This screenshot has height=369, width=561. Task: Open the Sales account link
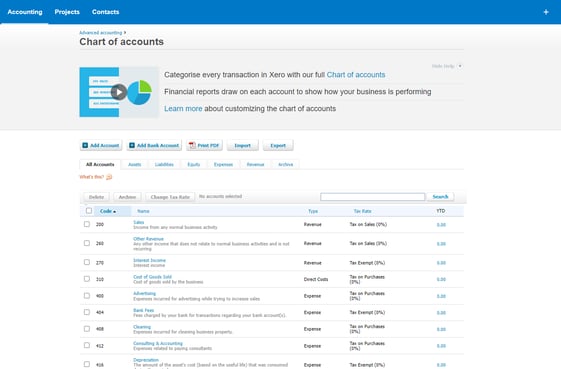pos(138,222)
